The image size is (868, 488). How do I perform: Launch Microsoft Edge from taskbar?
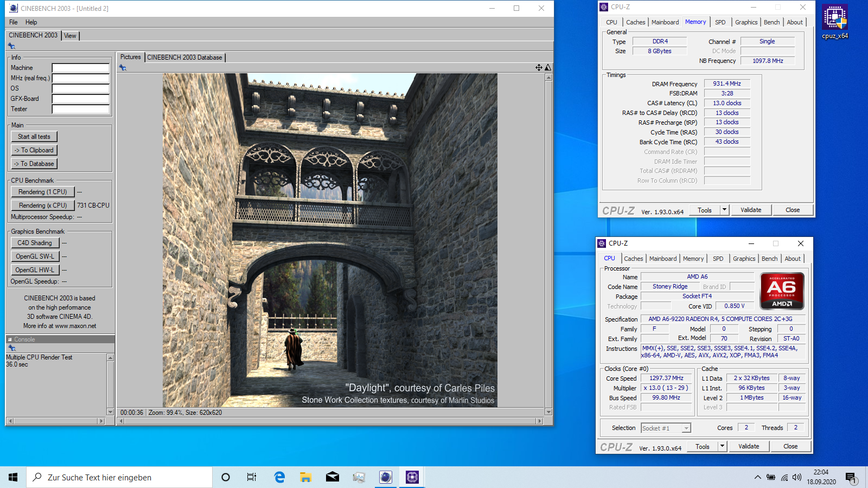click(279, 477)
